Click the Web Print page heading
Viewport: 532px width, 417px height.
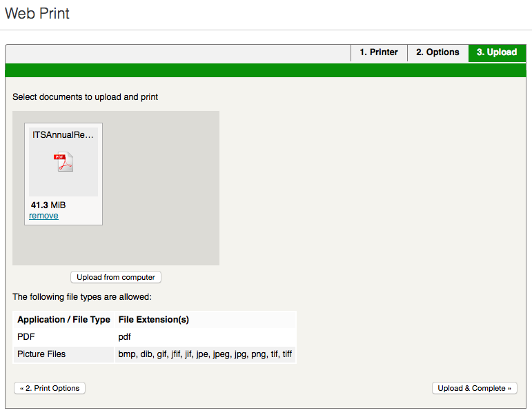(37, 13)
